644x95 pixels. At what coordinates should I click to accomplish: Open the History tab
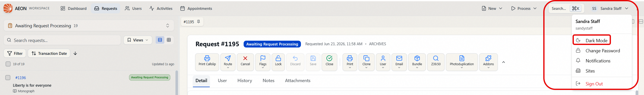pos(245,81)
